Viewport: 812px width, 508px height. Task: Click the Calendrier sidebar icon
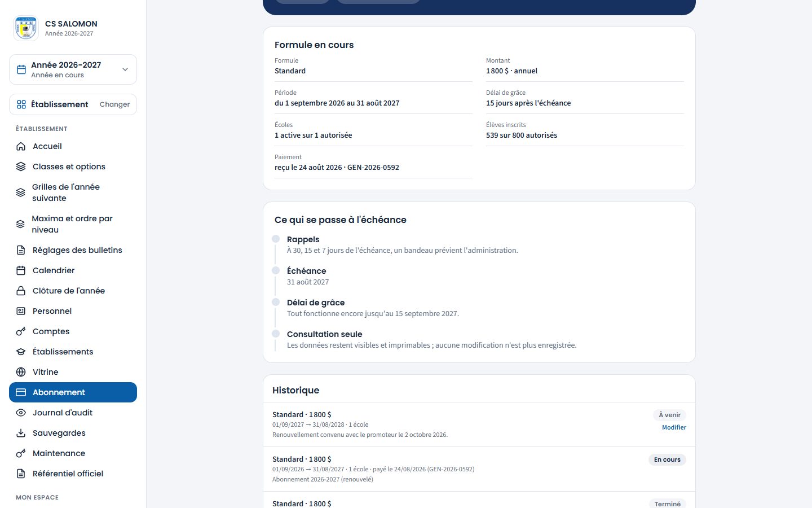21,270
